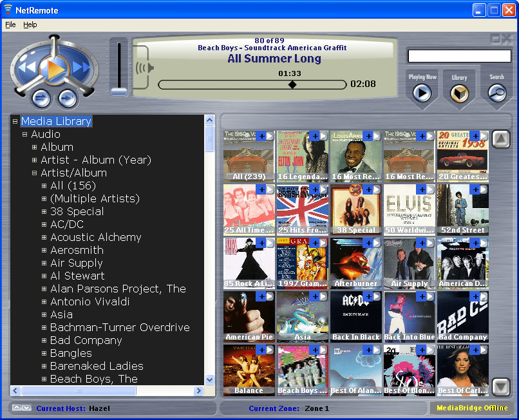Select Bachman-Turner Overdrive in the tree
Image resolution: width=519 pixels, height=420 pixels.
(120, 328)
